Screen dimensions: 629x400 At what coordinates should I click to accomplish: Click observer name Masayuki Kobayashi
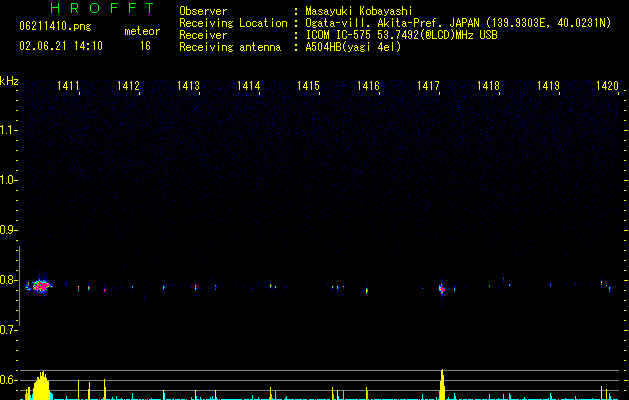(359, 11)
